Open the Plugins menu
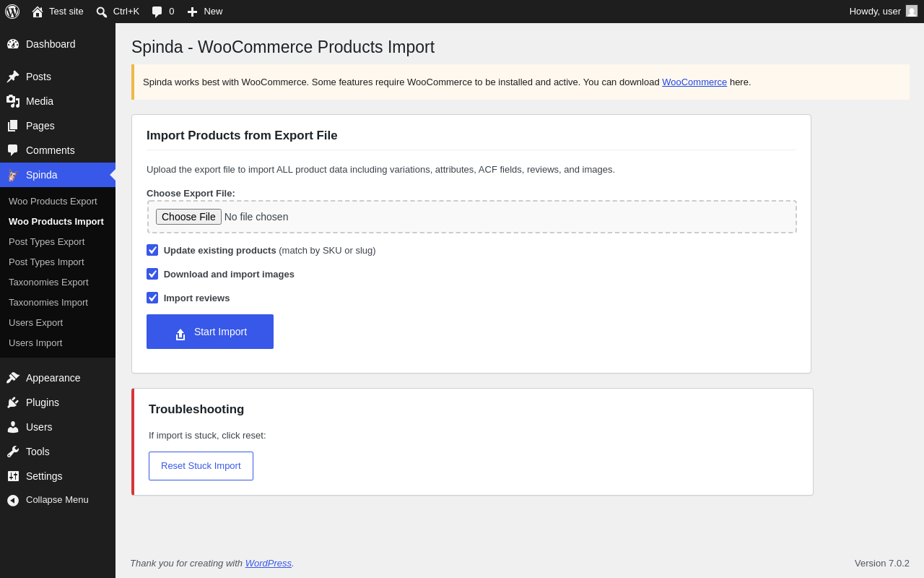This screenshot has width=924, height=578. click(58, 402)
